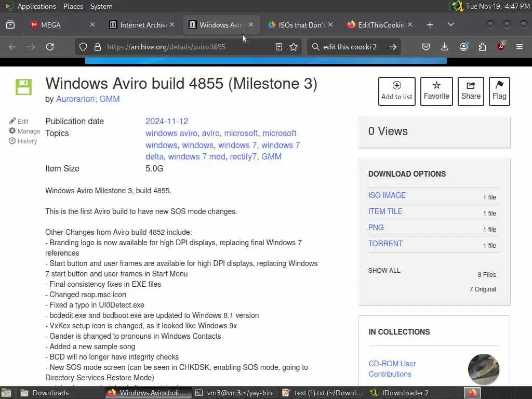Viewport: 532px width, 399px height.
Task: Open the Firefox hamburger menu
Action: point(520,47)
